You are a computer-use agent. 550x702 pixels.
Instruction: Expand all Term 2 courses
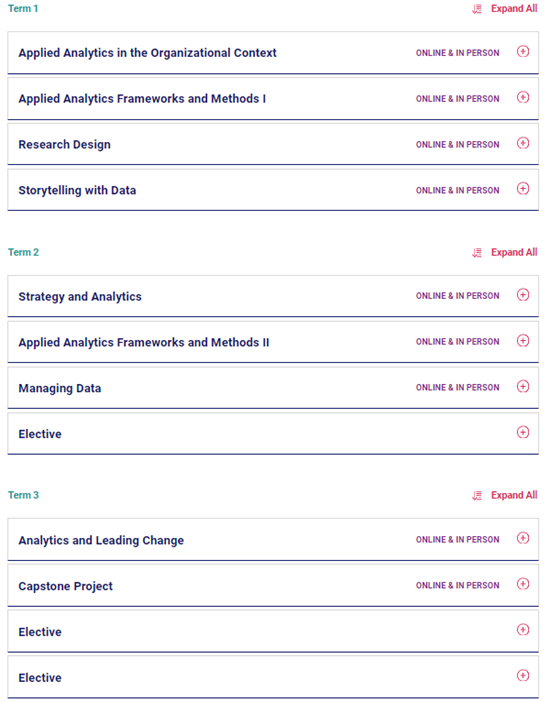(514, 253)
